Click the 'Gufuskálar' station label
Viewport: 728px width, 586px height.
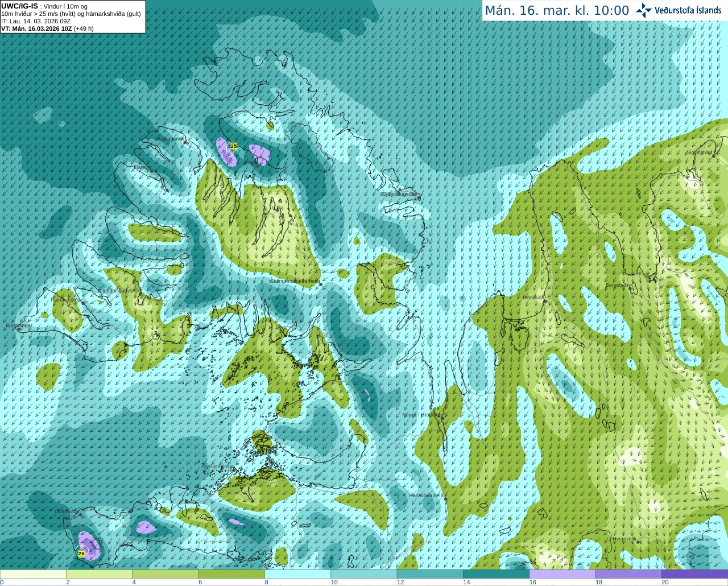click(67, 511)
